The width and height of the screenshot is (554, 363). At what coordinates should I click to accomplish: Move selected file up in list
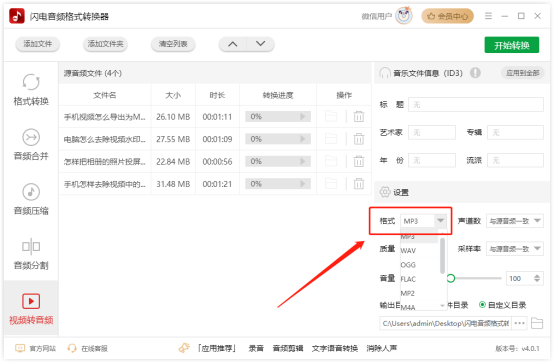(232, 44)
